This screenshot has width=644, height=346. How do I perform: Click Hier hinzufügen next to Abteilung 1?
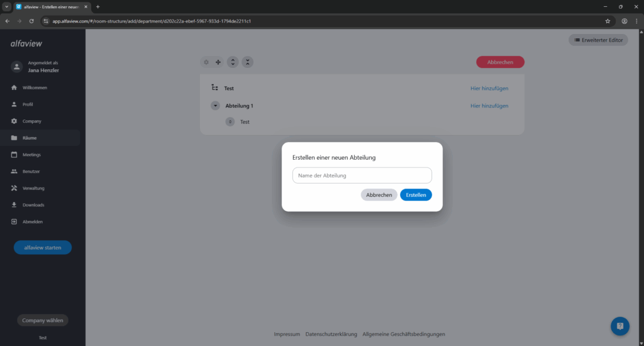point(489,106)
